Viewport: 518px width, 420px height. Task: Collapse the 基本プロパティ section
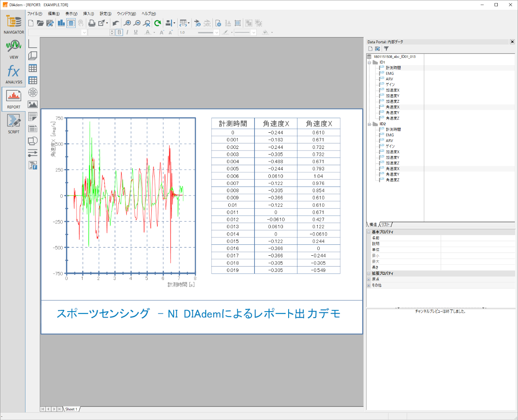[369, 232]
